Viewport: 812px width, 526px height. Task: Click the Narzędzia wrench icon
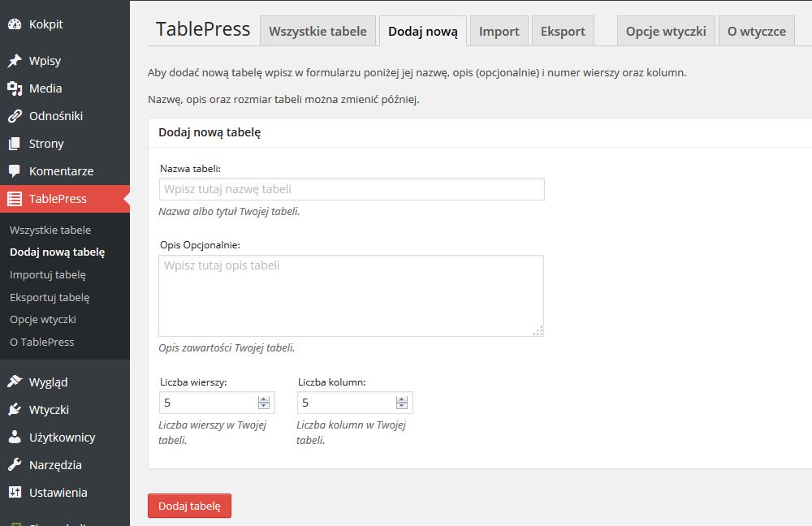pyautogui.click(x=15, y=465)
